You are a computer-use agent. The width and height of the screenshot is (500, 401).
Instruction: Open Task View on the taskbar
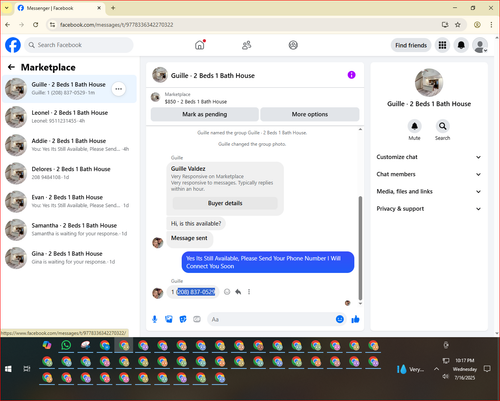pos(27,369)
